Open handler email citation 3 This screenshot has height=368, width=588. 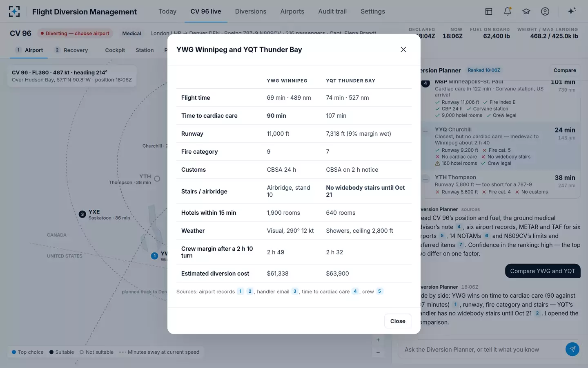(295, 292)
